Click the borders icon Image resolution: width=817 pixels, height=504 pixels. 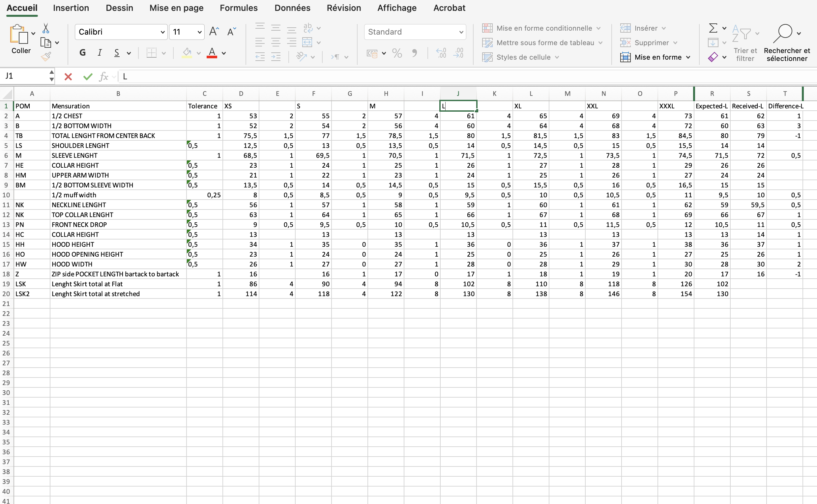151,53
